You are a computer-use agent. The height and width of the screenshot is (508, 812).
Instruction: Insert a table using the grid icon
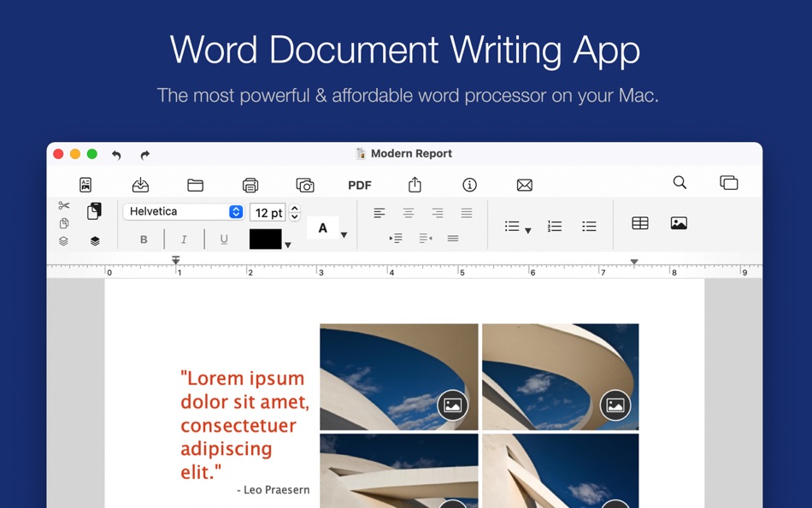click(x=640, y=223)
